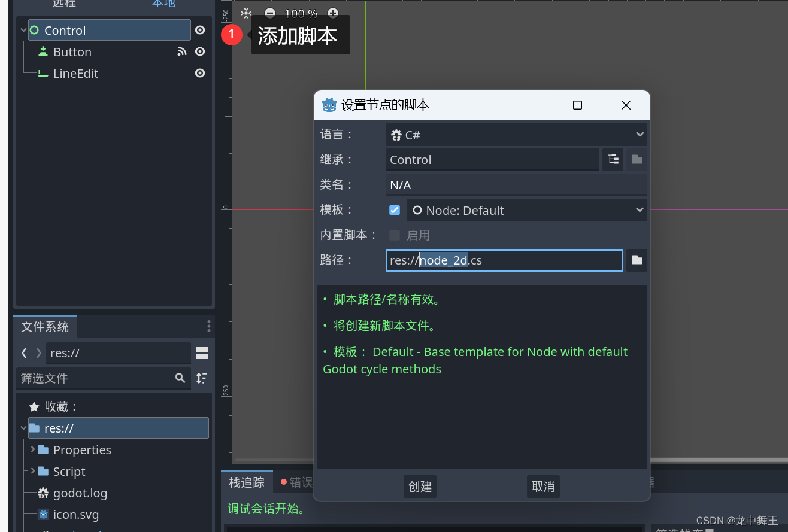
Task: Switch to the 错误 errors tab
Action: point(296,482)
